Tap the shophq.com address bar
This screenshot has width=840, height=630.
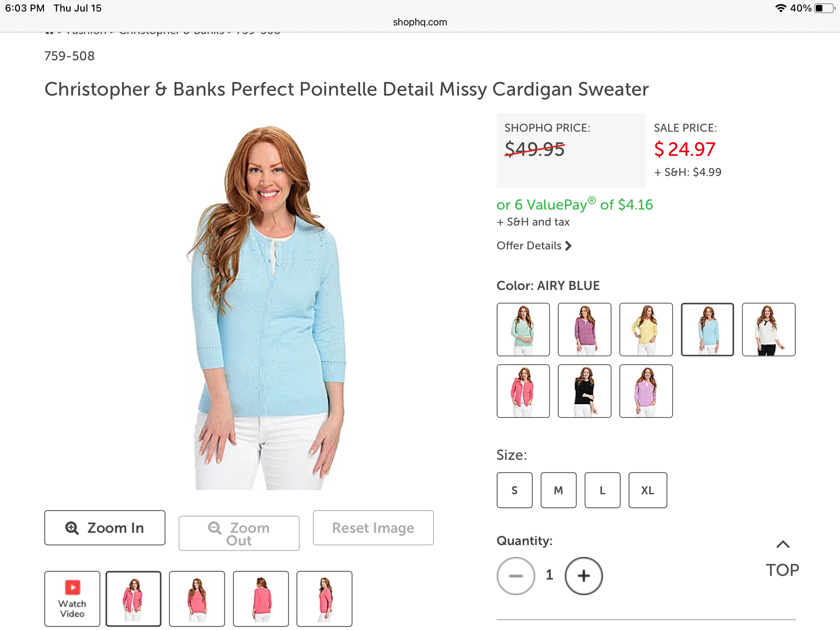coord(420,22)
